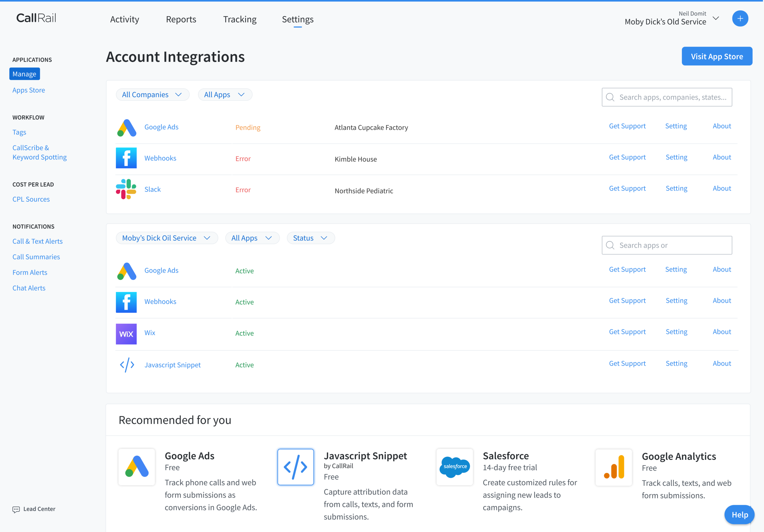Click Visit App Store button
The width and height of the screenshot is (764, 532).
pyautogui.click(x=717, y=56)
